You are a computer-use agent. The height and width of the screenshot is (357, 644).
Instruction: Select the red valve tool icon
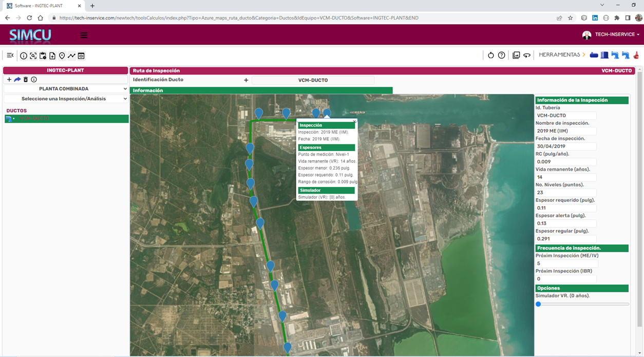(636, 55)
